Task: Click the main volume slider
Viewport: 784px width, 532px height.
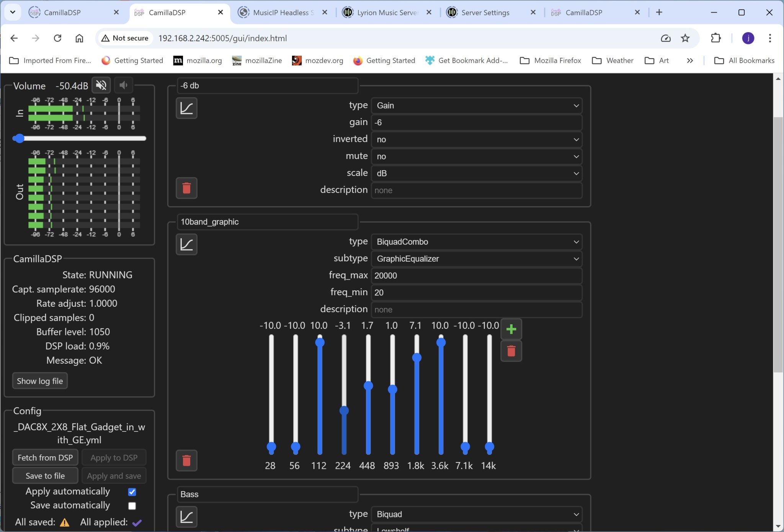Action: coord(79,138)
